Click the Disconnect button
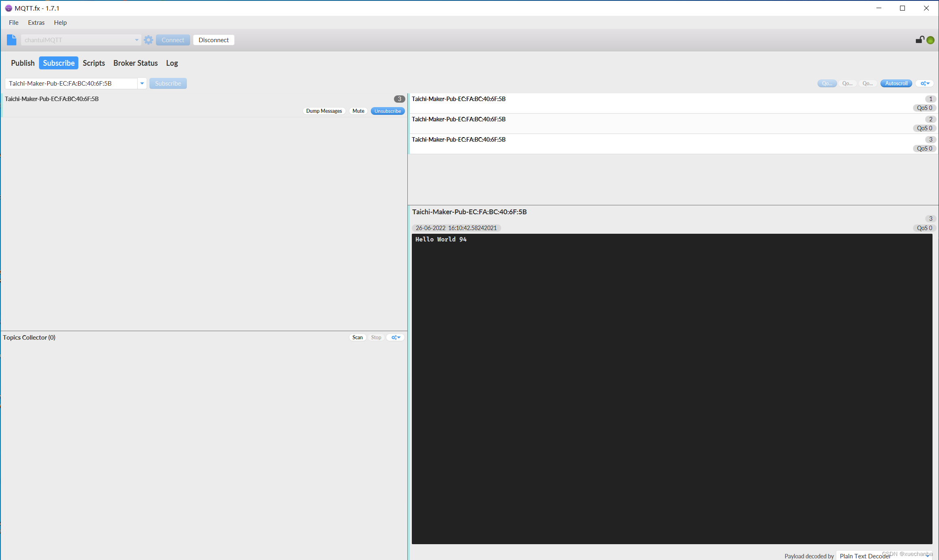Screen dimensions: 939x560 click(213, 40)
